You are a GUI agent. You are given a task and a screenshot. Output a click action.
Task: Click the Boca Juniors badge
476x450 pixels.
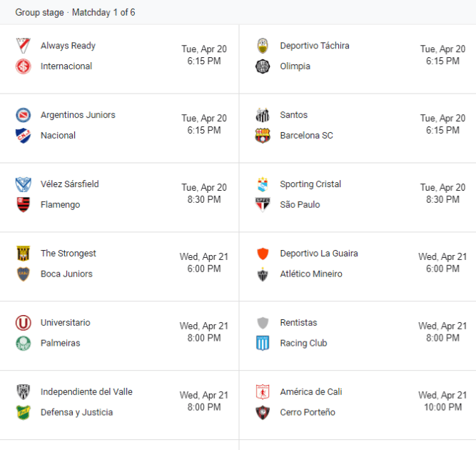24,274
